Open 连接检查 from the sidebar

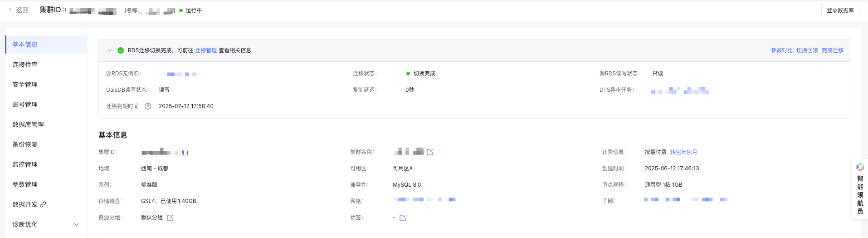tap(46, 64)
